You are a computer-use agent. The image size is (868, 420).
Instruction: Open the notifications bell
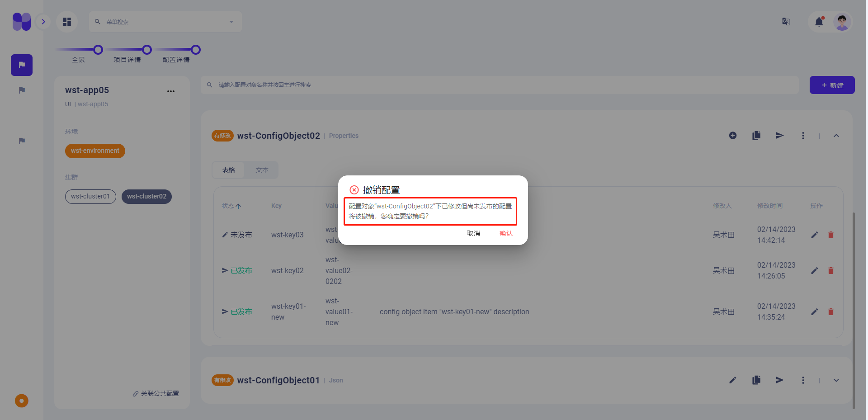pos(819,22)
